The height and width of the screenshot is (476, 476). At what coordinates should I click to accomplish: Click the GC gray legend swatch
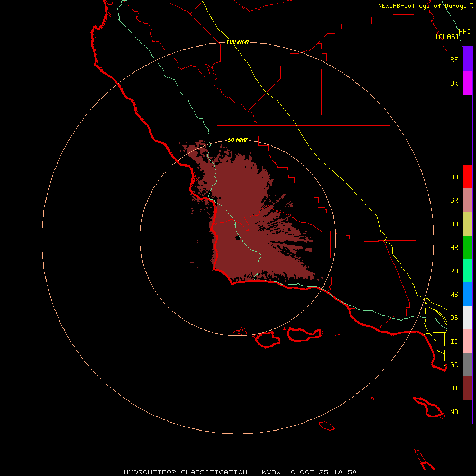[467, 364]
